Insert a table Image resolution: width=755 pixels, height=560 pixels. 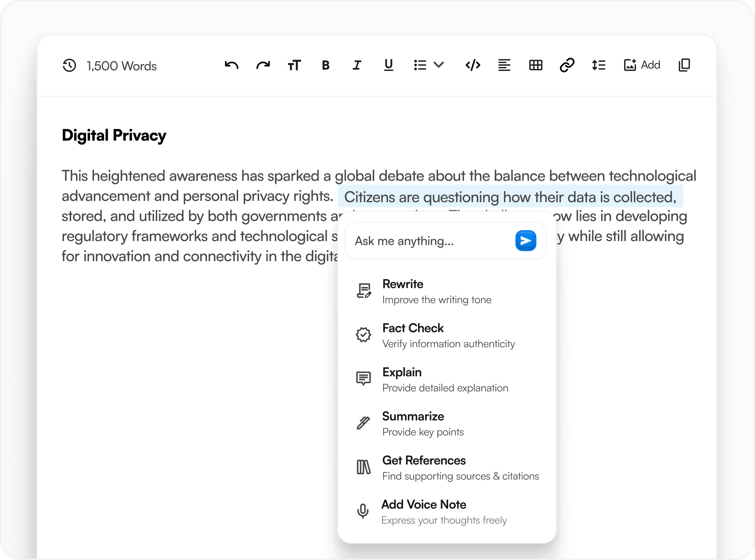(x=535, y=65)
